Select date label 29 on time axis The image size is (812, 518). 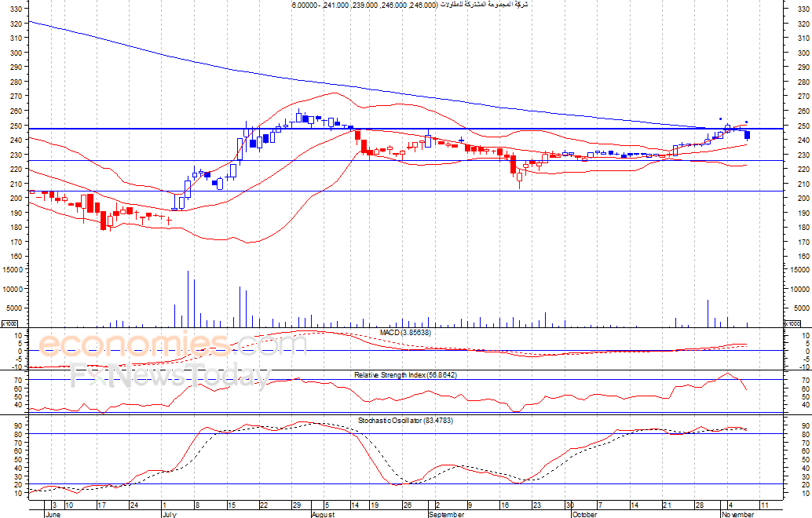click(296, 505)
